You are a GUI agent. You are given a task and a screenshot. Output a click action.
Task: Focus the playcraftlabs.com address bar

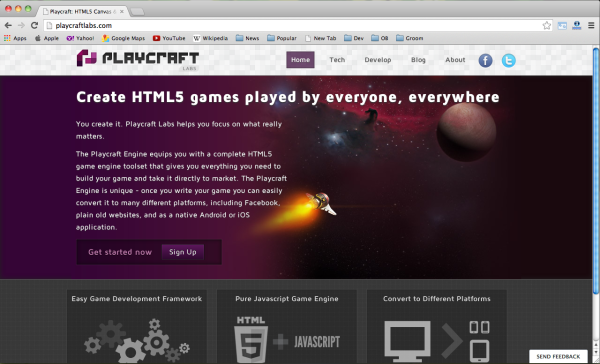click(292, 26)
